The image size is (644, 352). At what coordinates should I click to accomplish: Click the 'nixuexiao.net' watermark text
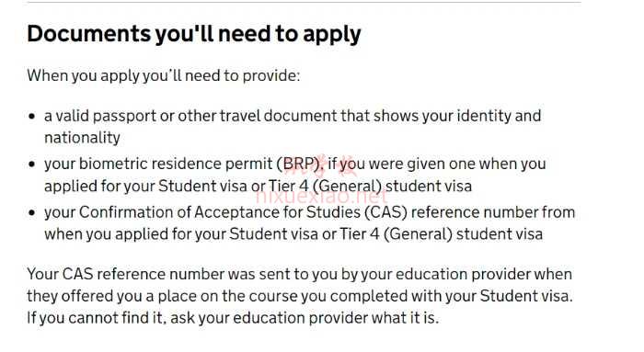pyautogui.click(x=321, y=198)
